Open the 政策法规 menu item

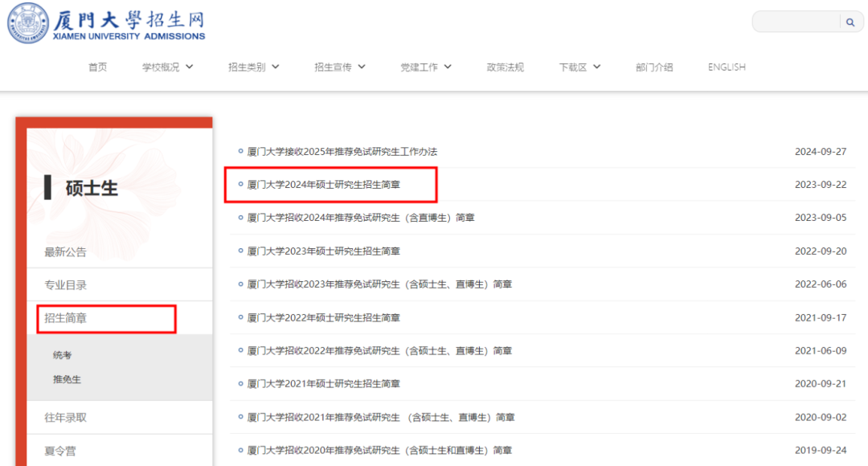[505, 67]
